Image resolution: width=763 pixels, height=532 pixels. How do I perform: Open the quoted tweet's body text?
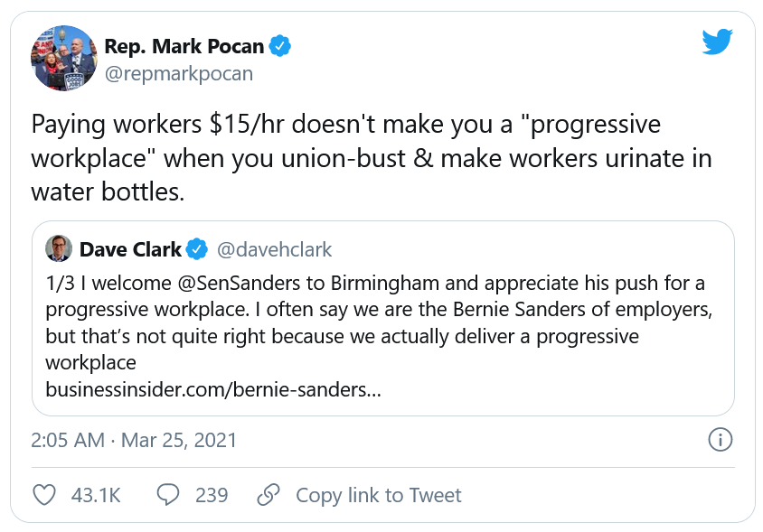click(374, 322)
